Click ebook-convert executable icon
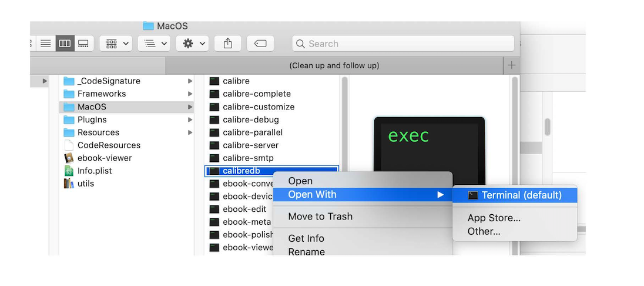Screen dimensions: 644x286 pyautogui.click(x=214, y=184)
